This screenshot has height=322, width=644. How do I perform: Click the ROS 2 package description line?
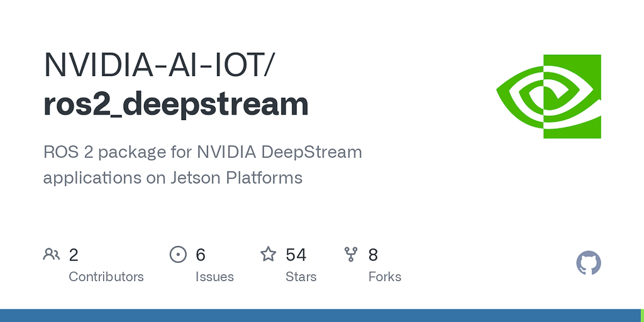pos(203,153)
